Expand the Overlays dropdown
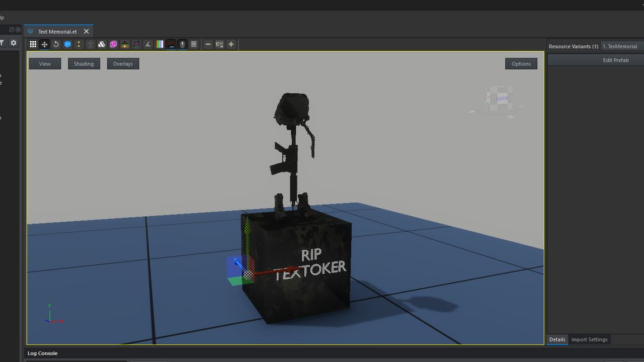The width and height of the screenshot is (644, 362). (123, 64)
